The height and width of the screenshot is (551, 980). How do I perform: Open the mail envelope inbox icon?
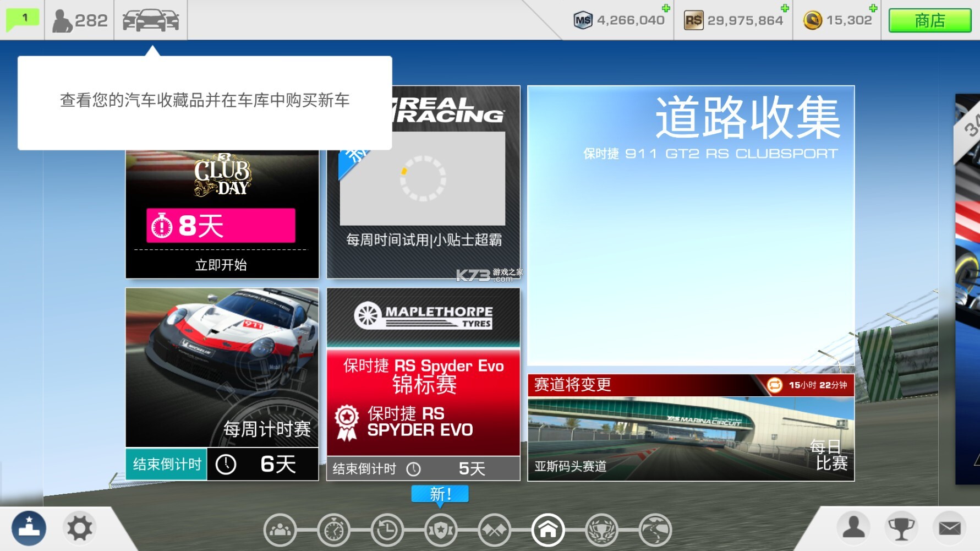(x=949, y=528)
